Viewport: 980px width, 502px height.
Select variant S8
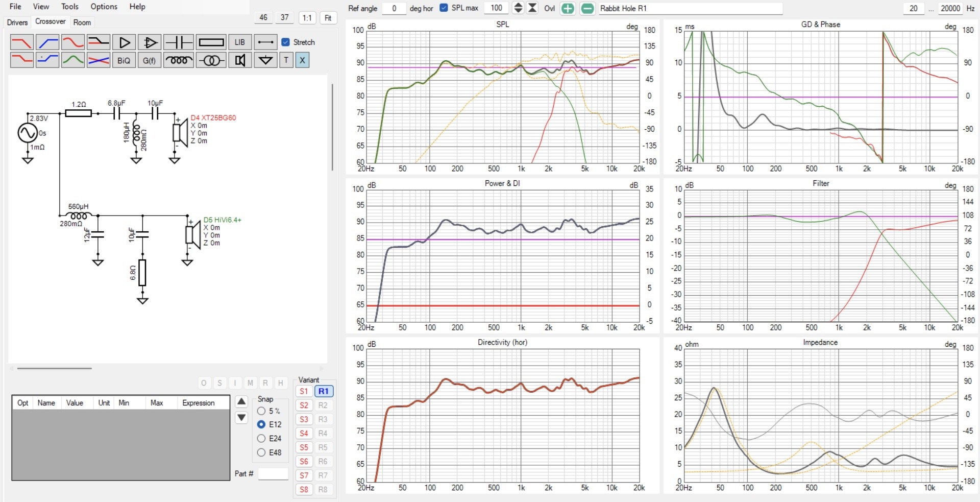coord(304,489)
